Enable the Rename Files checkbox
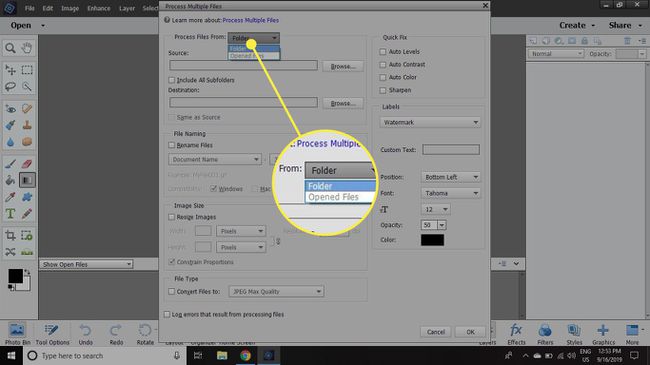Viewport: 650px width, 365px height. coord(172,145)
